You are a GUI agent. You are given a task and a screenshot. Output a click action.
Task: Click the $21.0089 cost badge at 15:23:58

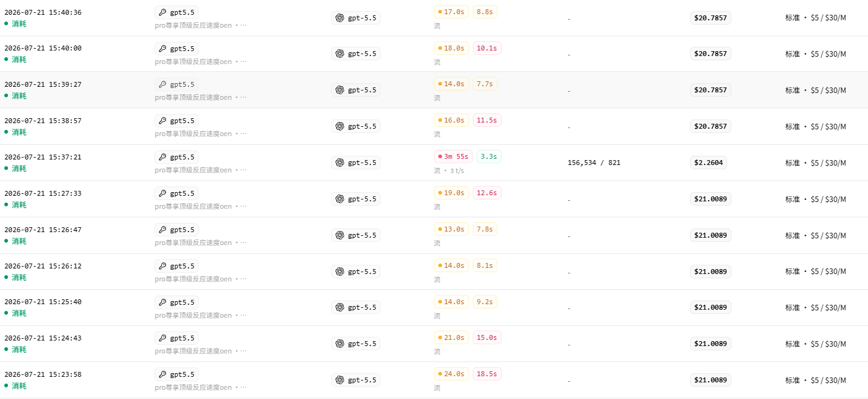(x=710, y=380)
